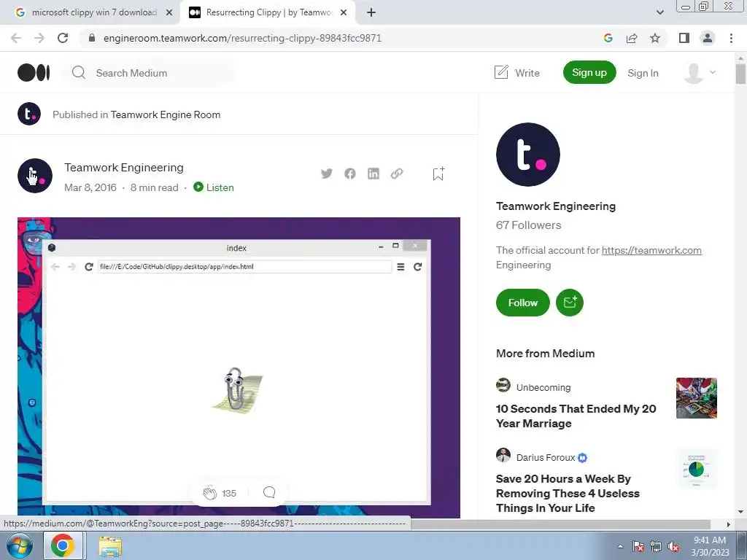Close the microsoft clippy Google tab
This screenshot has height=560, width=747.
(169, 12)
